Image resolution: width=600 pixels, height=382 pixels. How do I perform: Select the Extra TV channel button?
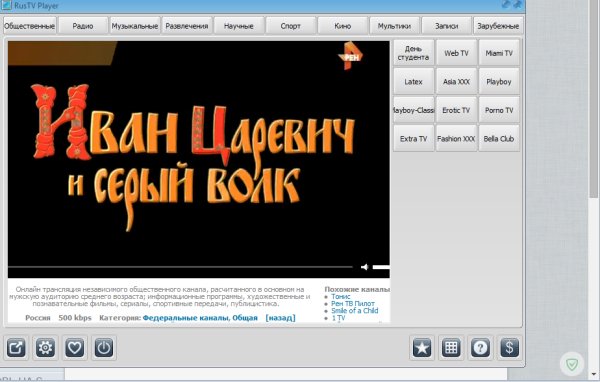tap(414, 139)
